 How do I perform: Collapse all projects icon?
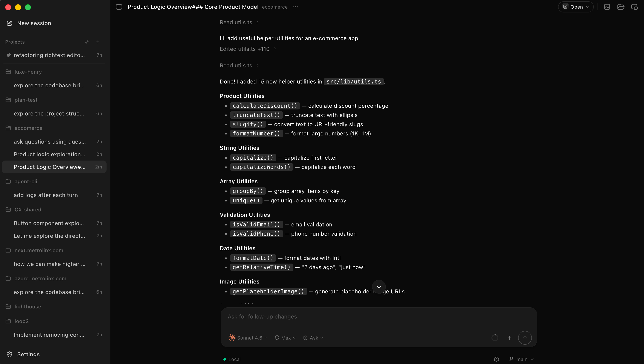87,42
